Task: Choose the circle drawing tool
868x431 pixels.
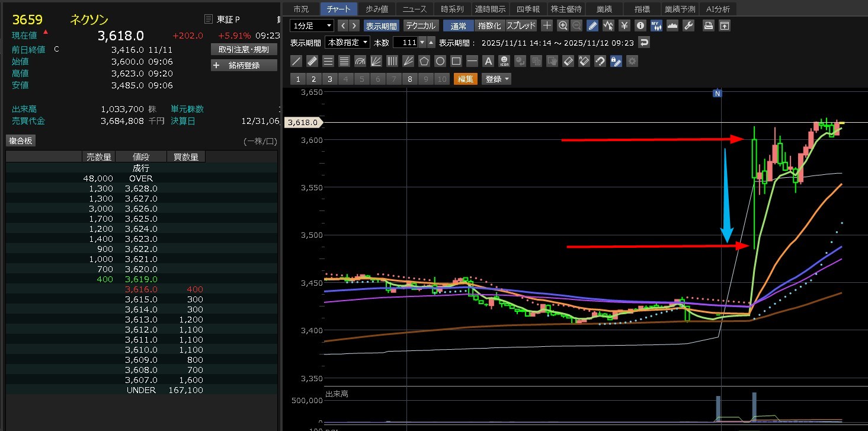Action: pyautogui.click(x=440, y=61)
